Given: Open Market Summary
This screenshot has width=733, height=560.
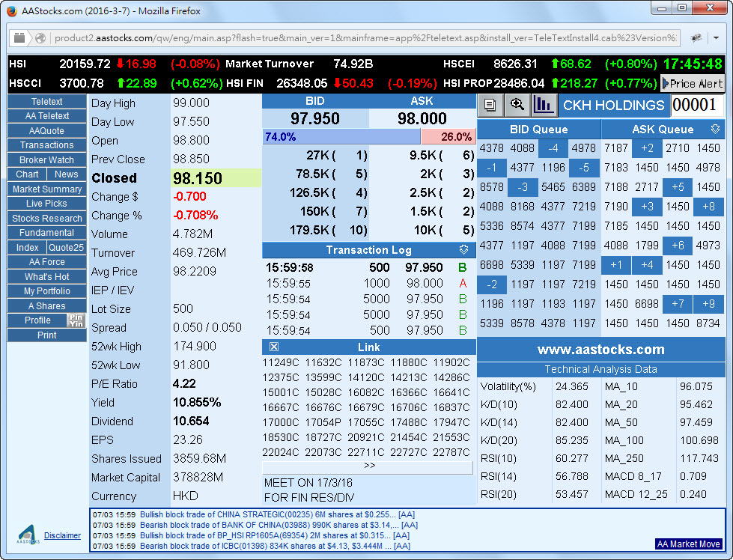Looking at the screenshot, I should pyautogui.click(x=46, y=189).
